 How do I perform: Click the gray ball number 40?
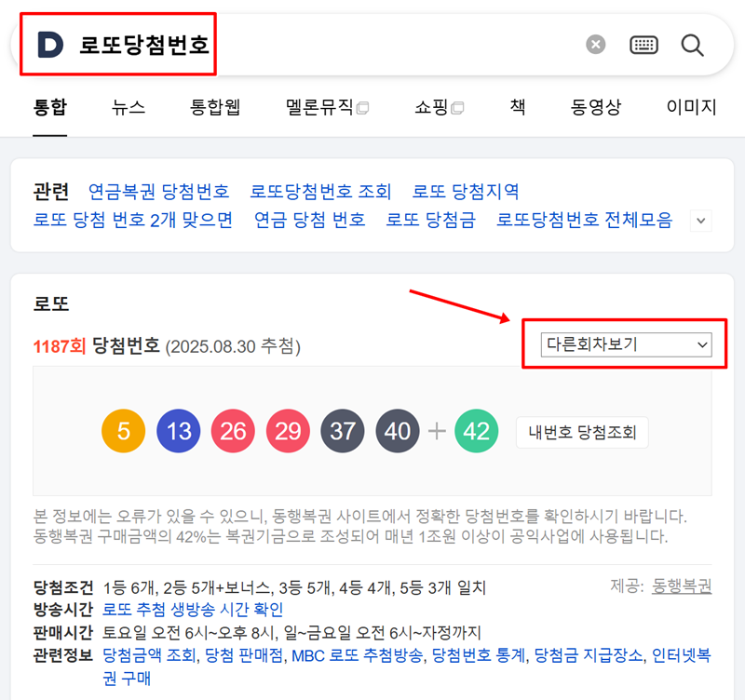pos(398,431)
